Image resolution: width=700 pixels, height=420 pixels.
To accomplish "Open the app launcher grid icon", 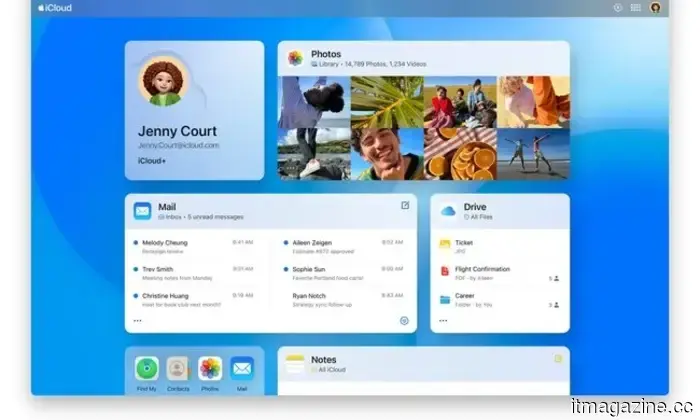I will pyautogui.click(x=635, y=8).
